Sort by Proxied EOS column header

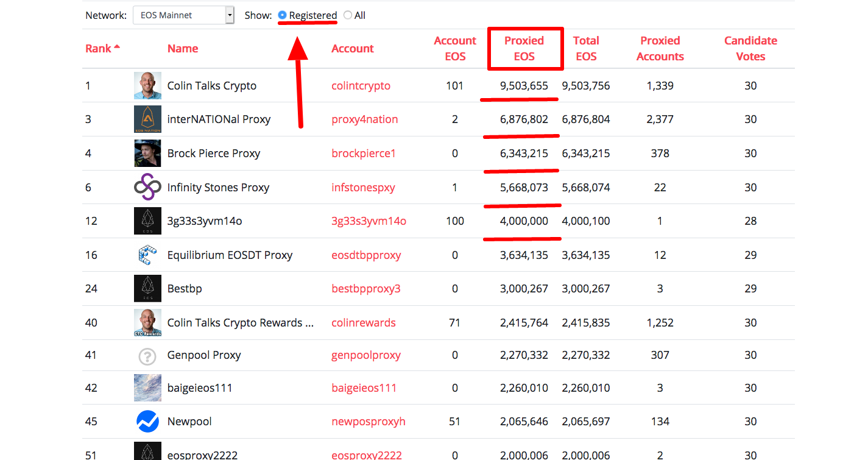coord(524,48)
